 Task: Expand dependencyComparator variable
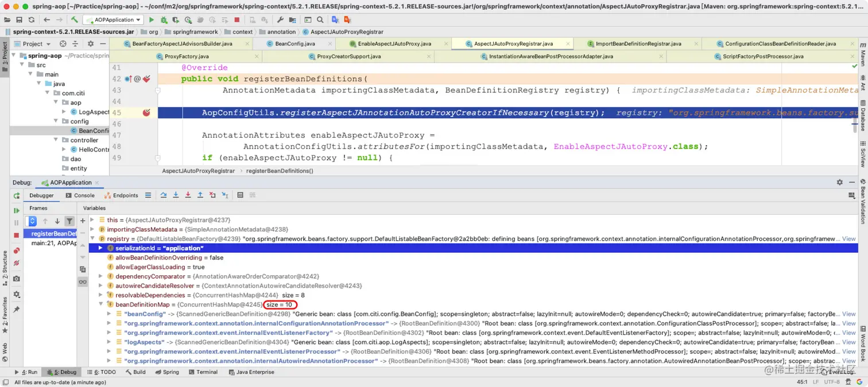pos(101,276)
